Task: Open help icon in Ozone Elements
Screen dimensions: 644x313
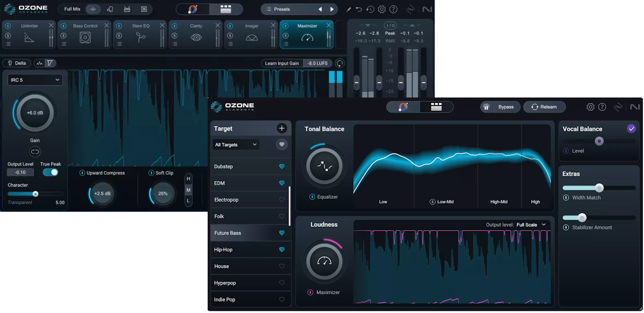Action: (x=602, y=107)
